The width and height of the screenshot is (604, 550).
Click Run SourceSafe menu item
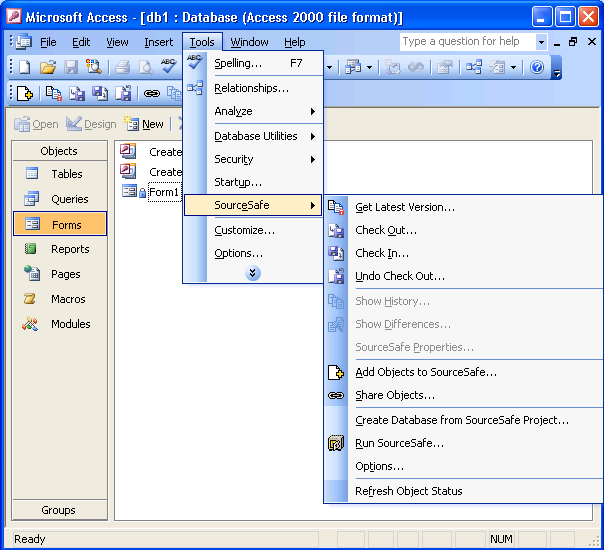point(399,443)
